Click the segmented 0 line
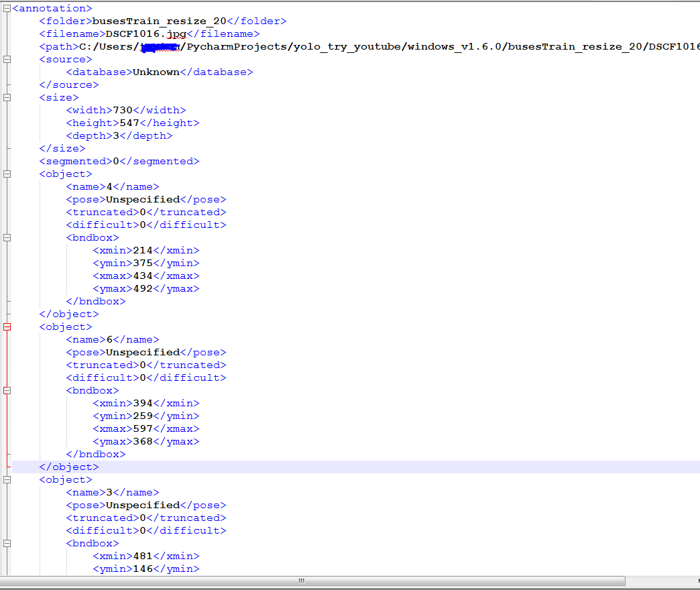The width and height of the screenshot is (700, 590). point(119,161)
